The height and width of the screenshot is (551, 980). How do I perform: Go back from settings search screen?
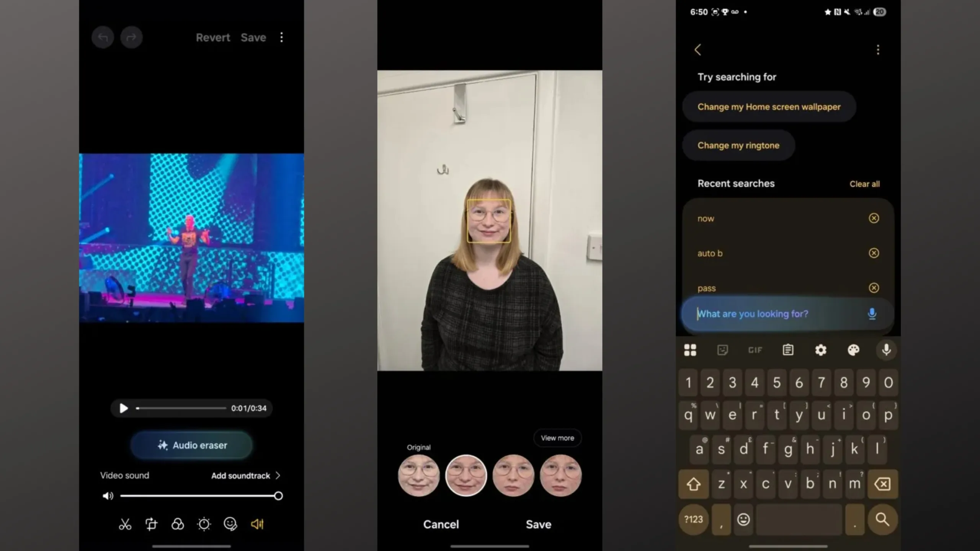coord(698,50)
